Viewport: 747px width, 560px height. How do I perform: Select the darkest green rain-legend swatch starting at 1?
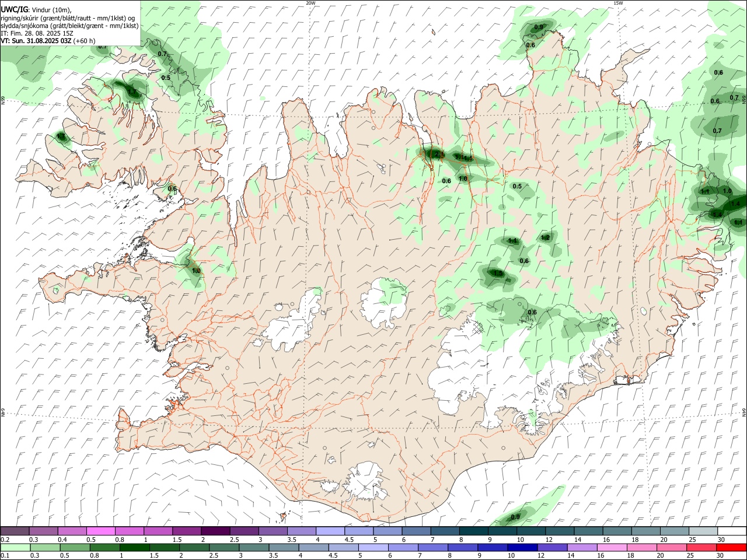pyautogui.click(x=134, y=547)
